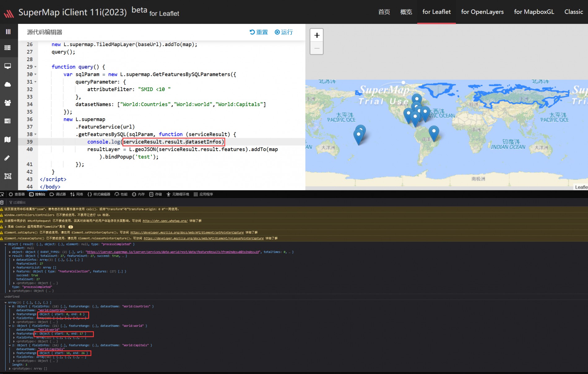Collapse item 1 World:world object
This screenshot has height=374, width=588.
10,326
